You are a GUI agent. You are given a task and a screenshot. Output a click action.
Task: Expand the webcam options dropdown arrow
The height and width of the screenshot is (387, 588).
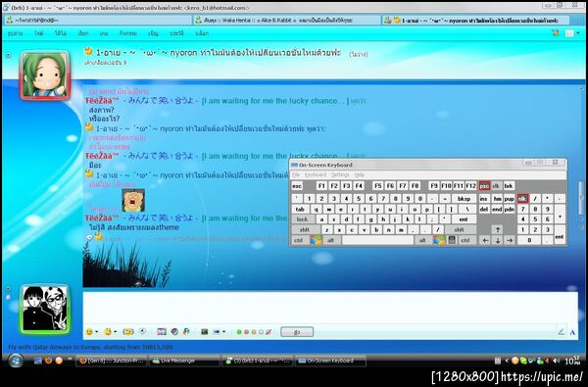223,332
